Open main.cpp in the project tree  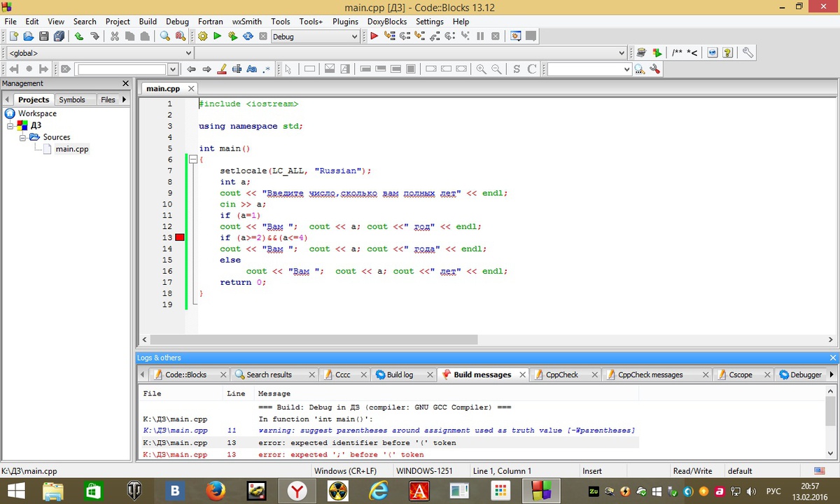(x=72, y=148)
